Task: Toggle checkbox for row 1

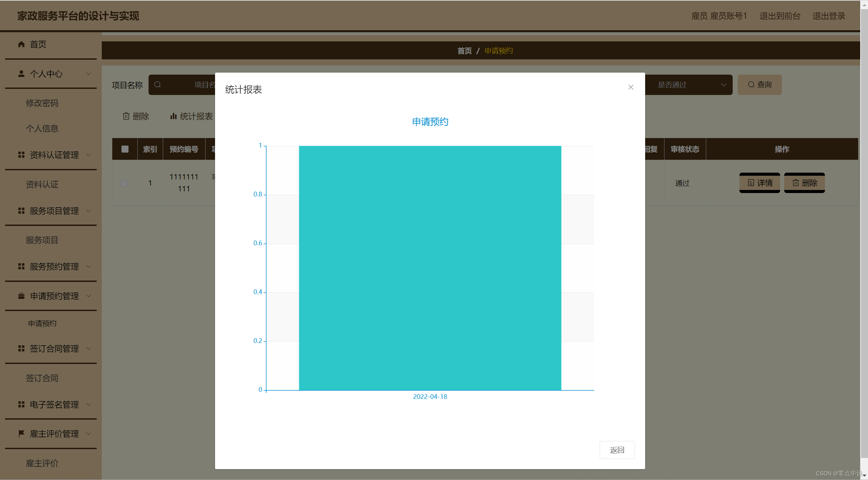Action: tap(124, 183)
